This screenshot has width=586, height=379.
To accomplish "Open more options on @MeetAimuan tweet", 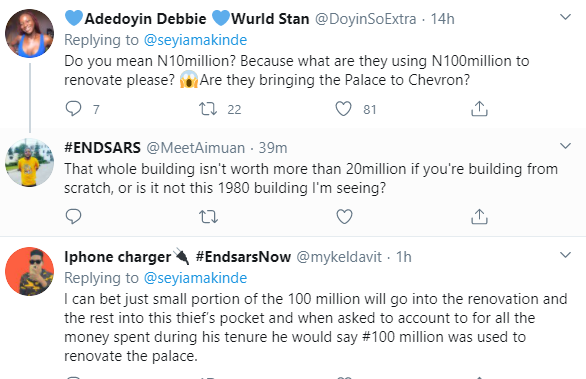I will click(565, 146).
